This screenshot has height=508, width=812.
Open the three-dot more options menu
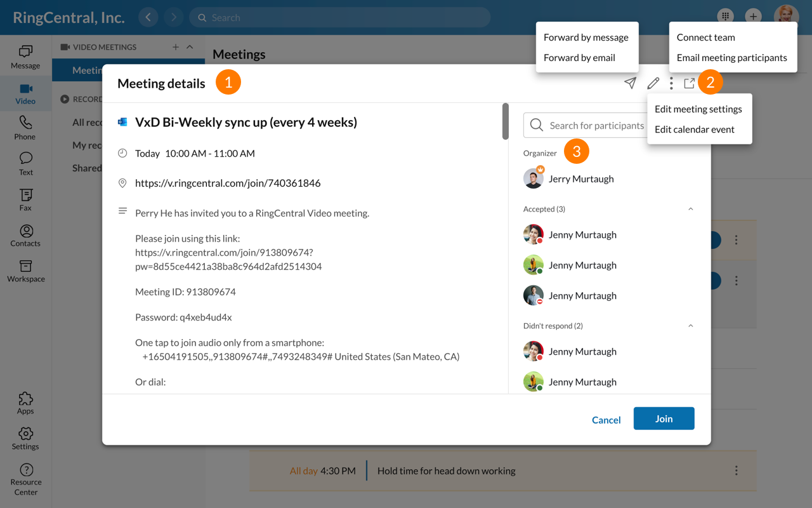pyautogui.click(x=671, y=83)
